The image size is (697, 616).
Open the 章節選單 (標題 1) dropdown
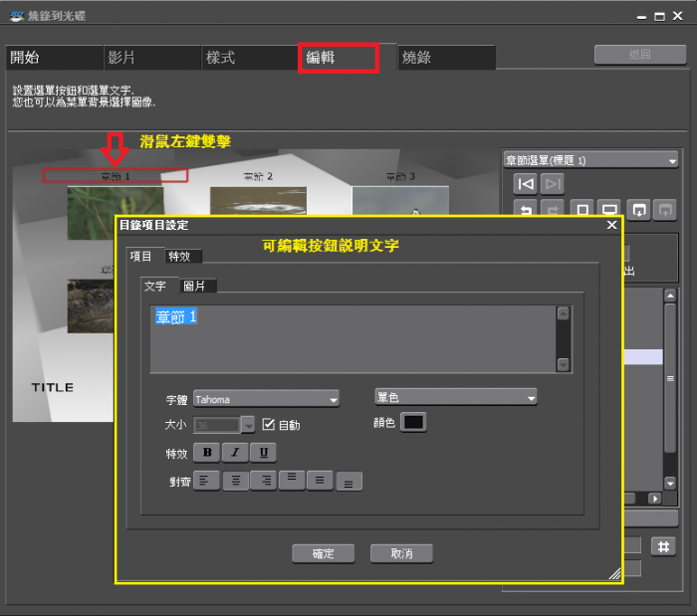tap(590, 159)
